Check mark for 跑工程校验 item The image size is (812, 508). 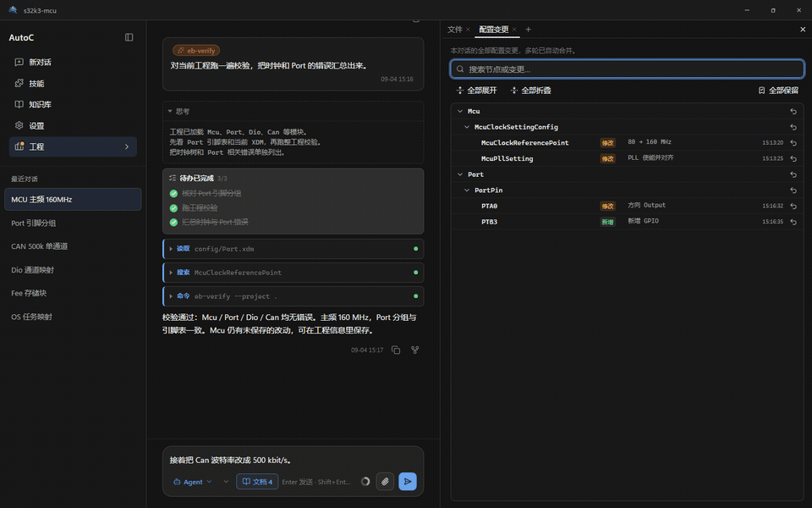pos(173,208)
